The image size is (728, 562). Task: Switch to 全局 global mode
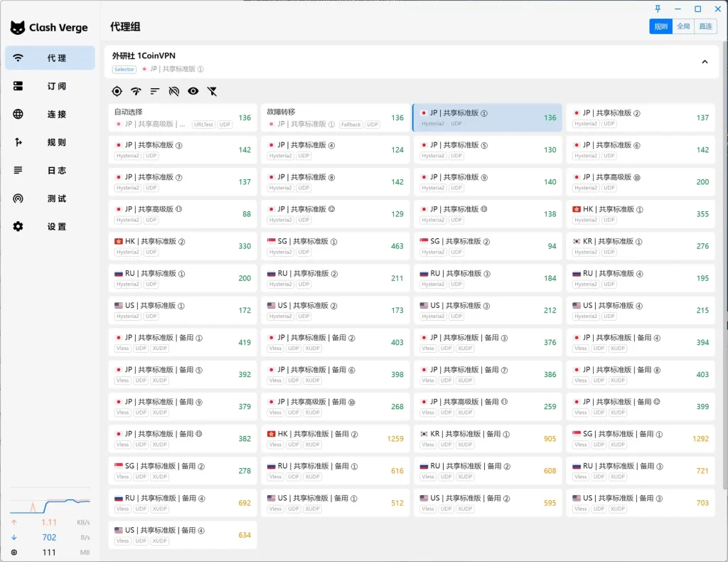[x=682, y=26]
